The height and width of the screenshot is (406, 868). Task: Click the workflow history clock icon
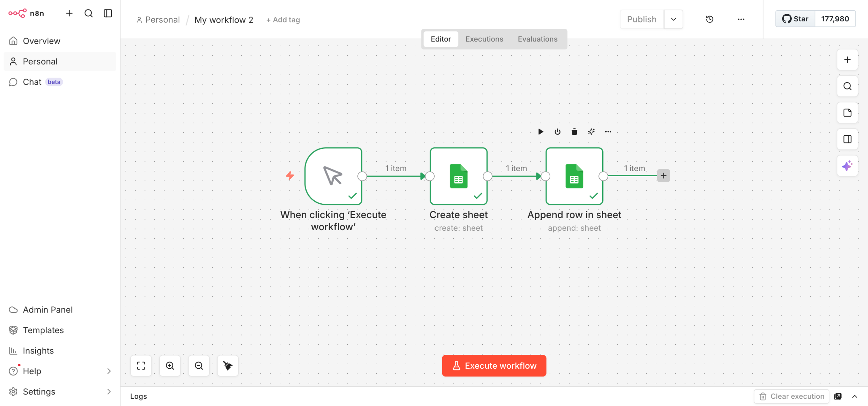(x=709, y=19)
